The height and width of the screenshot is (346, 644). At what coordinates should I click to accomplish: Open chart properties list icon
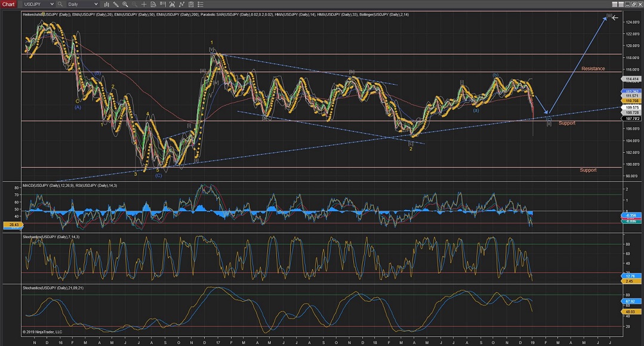(x=201, y=5)
